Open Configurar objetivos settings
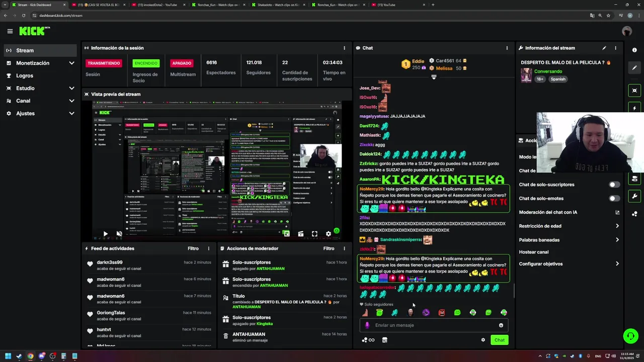 click(x=569, y=264)
